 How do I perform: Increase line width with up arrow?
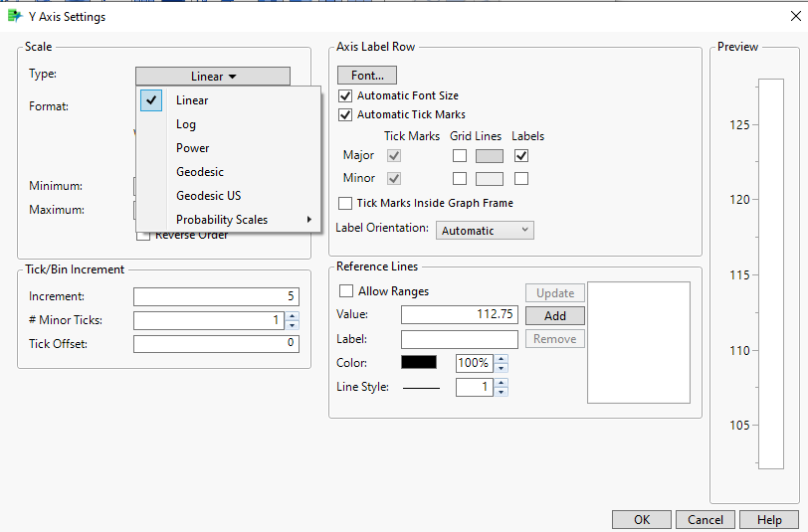[501, 383]
